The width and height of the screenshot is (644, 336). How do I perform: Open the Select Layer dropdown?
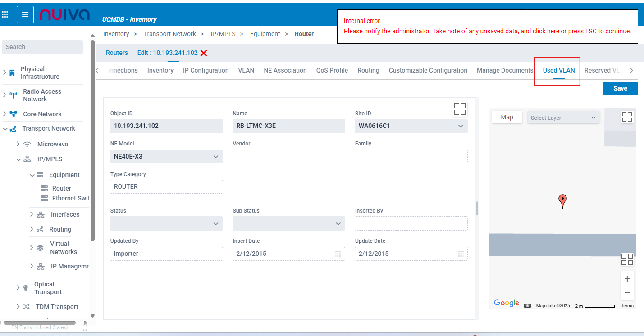(x=563, y=118)
